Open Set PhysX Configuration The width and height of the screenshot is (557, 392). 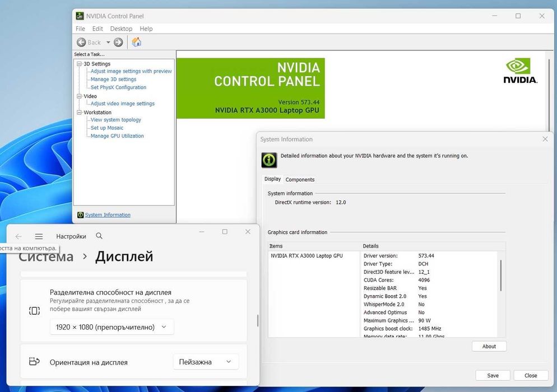coord(118,87)
